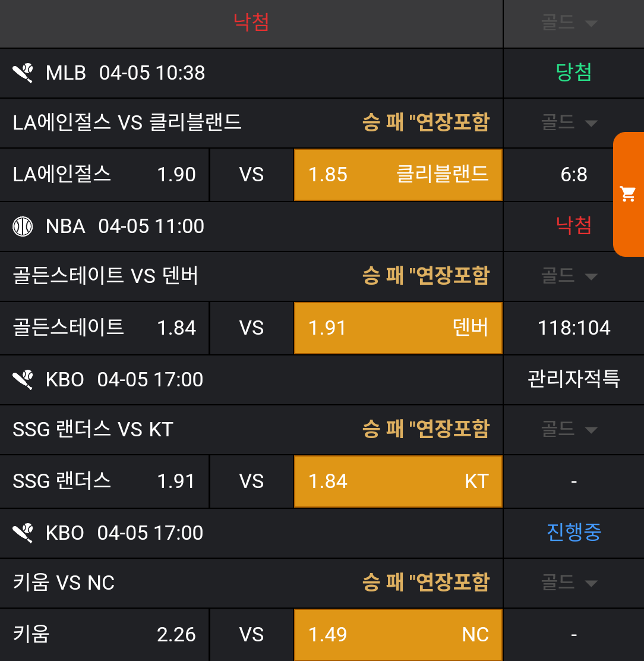Viewport: 644px width, 661px height.
Task: Open 골드 dropdown for SSG 랜더스 VS KT
Action: point(569,430)
